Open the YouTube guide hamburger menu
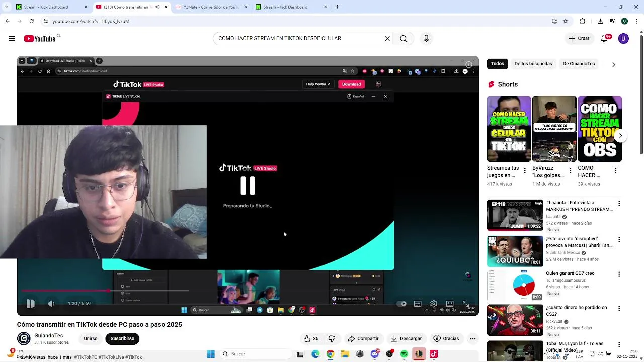The image size is (644, 362). (12, 39)
